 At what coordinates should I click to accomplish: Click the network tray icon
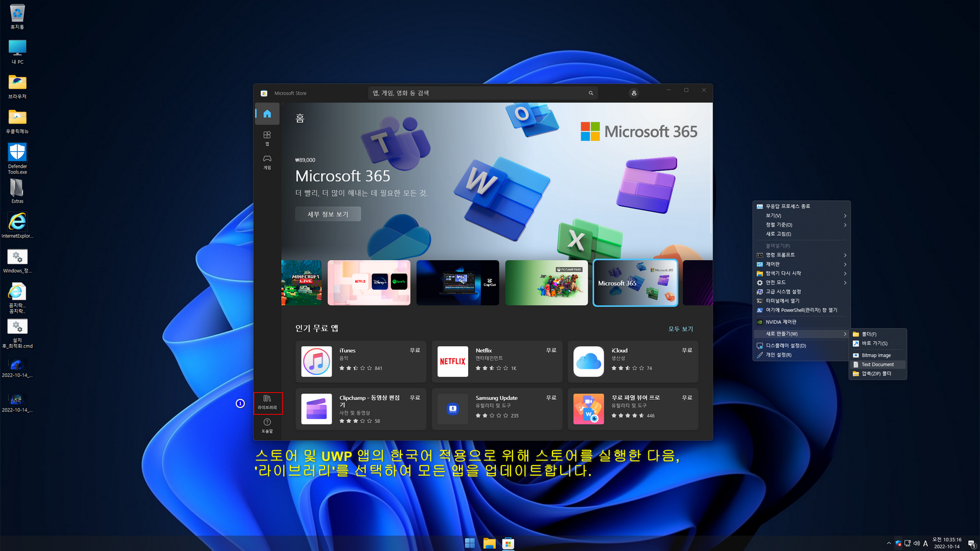click(x=908, y=543)
